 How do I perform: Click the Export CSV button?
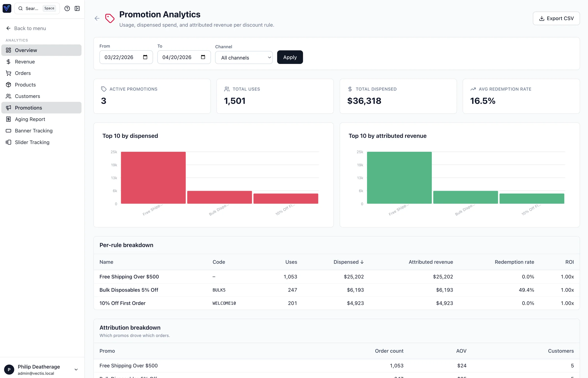[x=556, y=18]
